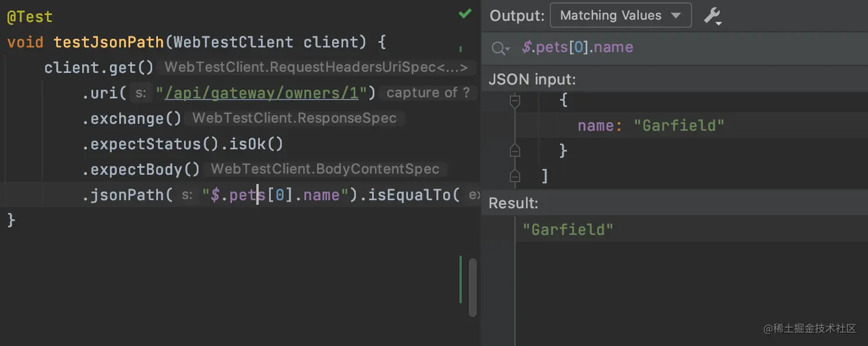Open the Matching Values output dropdown

point(620,15)
